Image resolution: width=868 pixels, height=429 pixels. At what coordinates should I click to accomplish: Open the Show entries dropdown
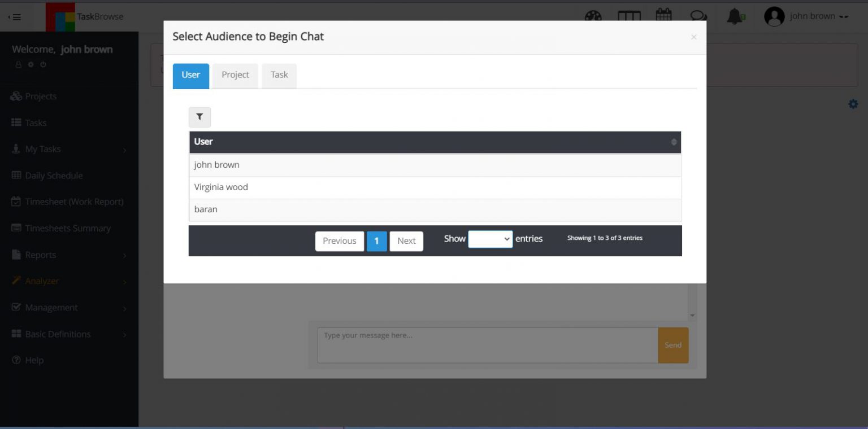pos(490,239)
